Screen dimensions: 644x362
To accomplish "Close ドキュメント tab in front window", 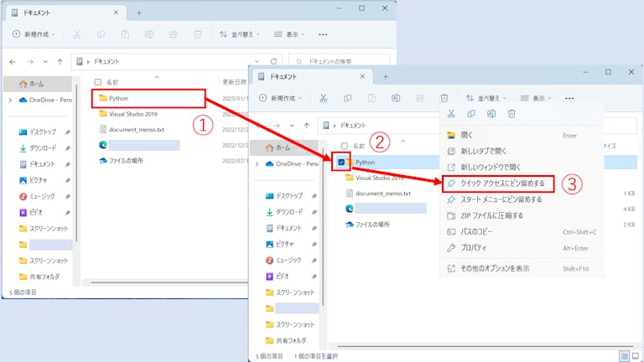I will [362, 77].
